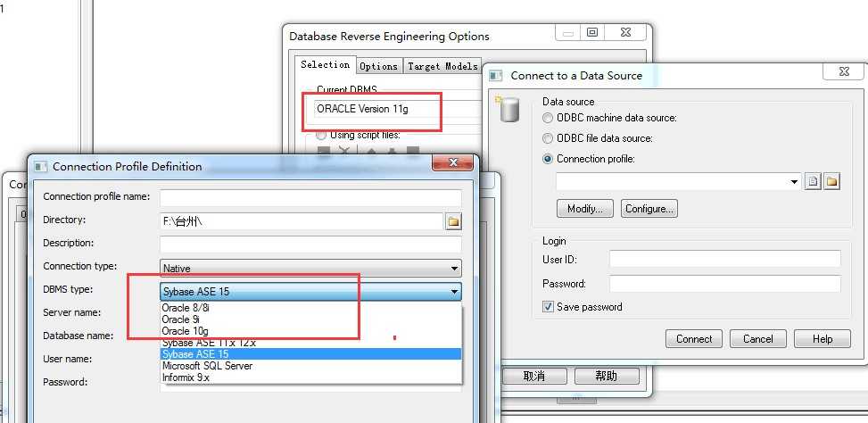Click the database cylinder icon in Connect dialog
868x423 pixels.
507,109
